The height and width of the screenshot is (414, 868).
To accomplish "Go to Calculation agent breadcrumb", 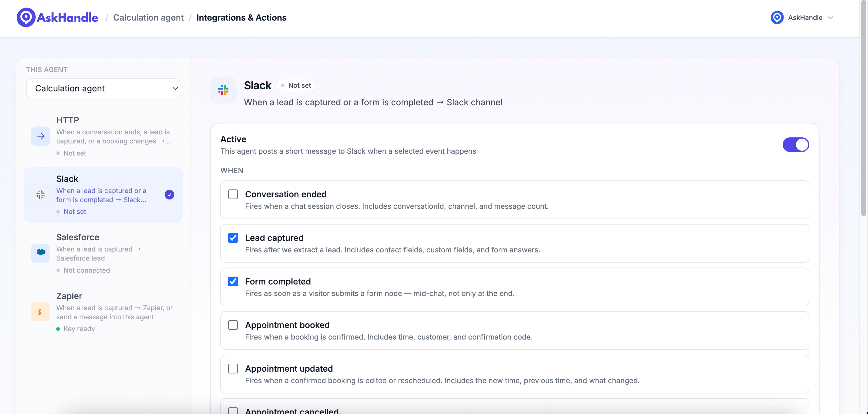I will click(x=148, y=18).
